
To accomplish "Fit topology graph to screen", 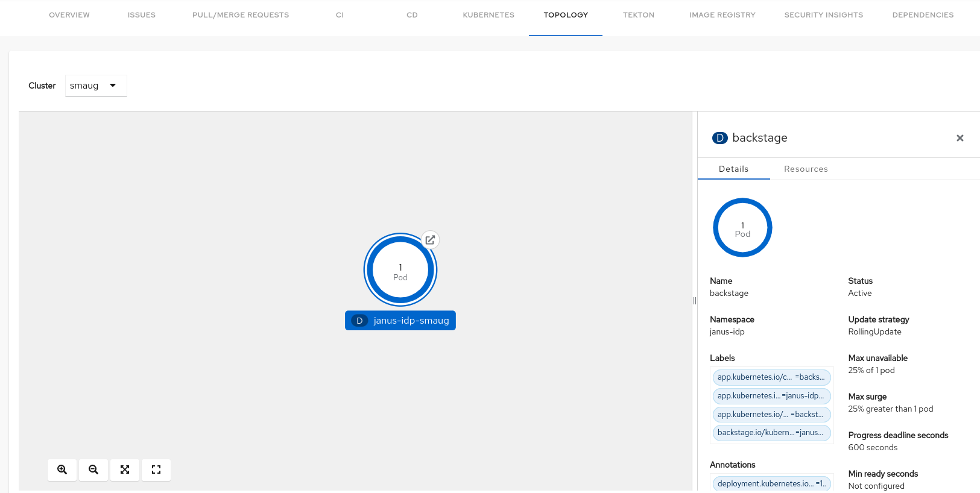I will pos(125,469).
